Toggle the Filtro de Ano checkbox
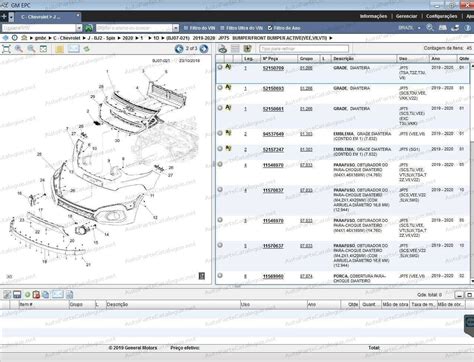Screen dimensions: 474x362 [x=270, y=28]
